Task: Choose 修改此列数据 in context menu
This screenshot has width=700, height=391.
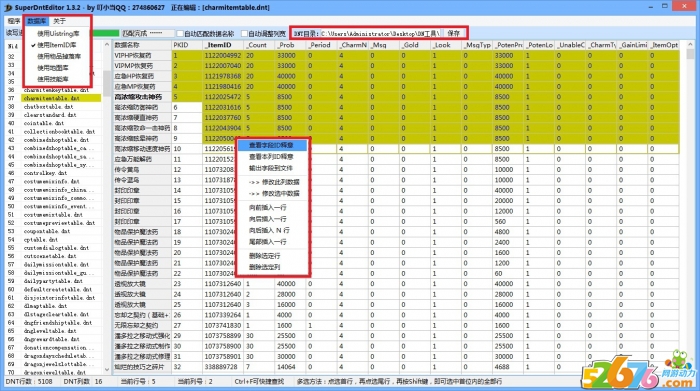Action: point(271,182)
